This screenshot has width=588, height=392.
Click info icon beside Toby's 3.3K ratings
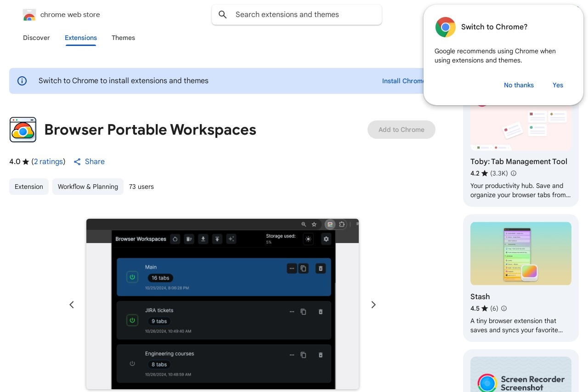(514, 173)
